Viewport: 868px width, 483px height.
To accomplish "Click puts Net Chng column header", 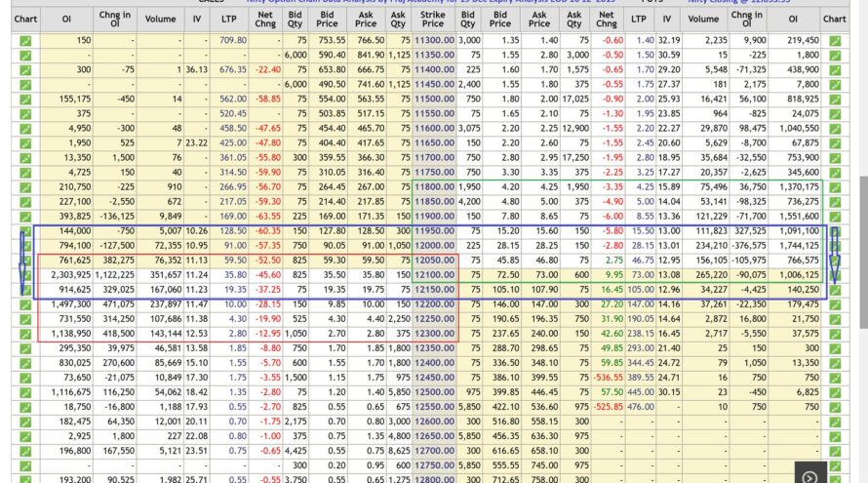I will pos(607,20).
